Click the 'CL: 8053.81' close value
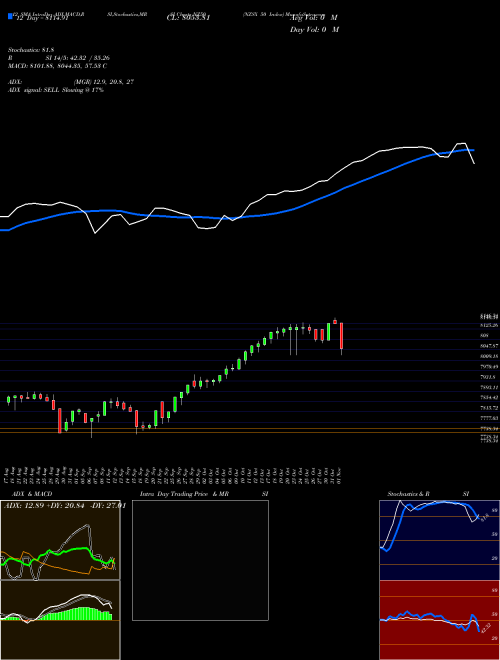This screenshot has height=660, width=500. click(188, 18)
